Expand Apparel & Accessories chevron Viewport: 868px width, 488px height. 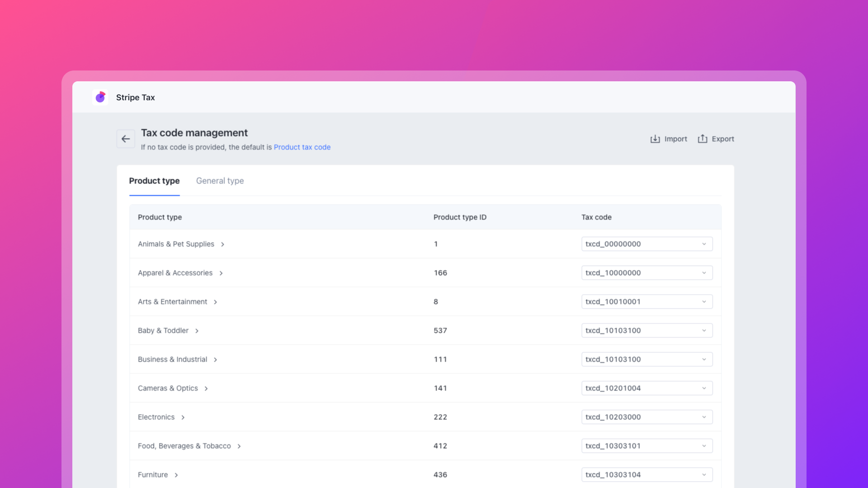pyautogui.click(x=221, y=273)
